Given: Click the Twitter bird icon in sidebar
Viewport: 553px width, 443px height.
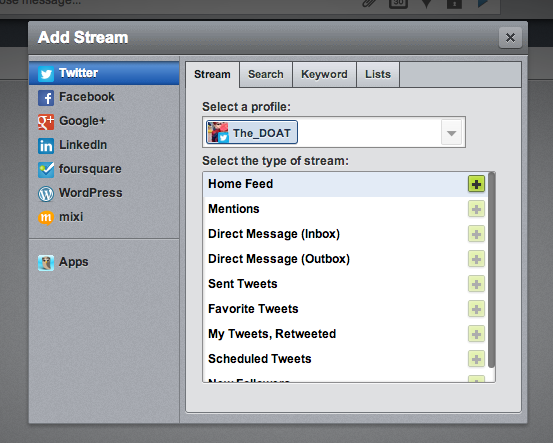Looking at the screenshot, I should (x=46, y=74).
